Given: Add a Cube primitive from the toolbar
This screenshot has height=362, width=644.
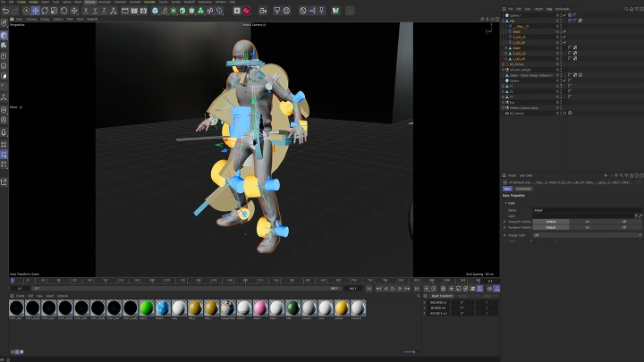Looking at the screenshot, I should click(155, 11).
